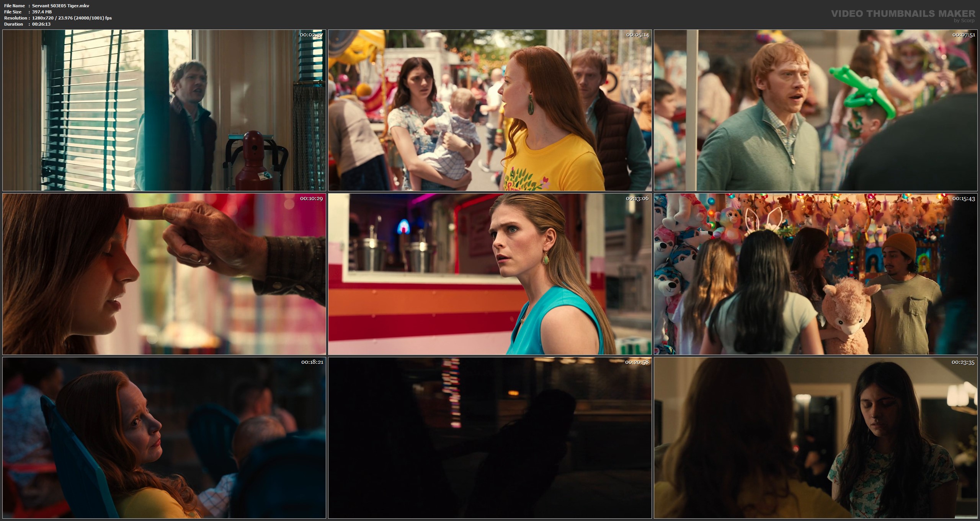
Task: Click the thumbnail with green balloon animal
Action: click(816, 110)
